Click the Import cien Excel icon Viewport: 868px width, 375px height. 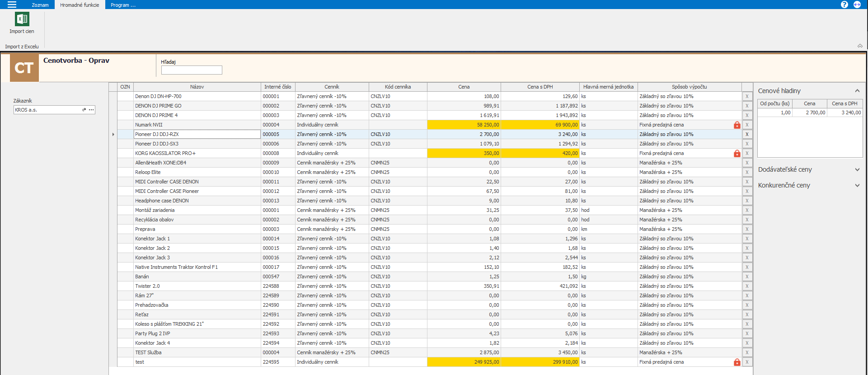pos(22,19)
